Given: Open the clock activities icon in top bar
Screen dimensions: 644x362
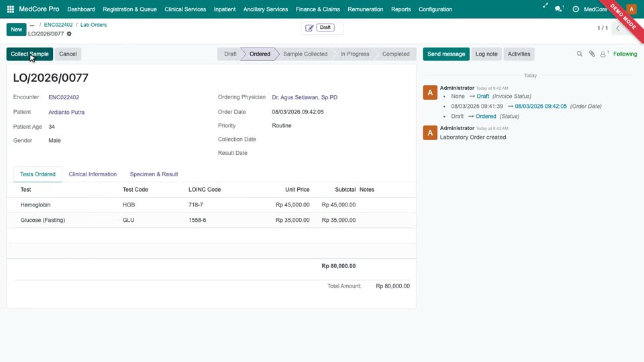Looking at the screenshot, I should [576, 9].
